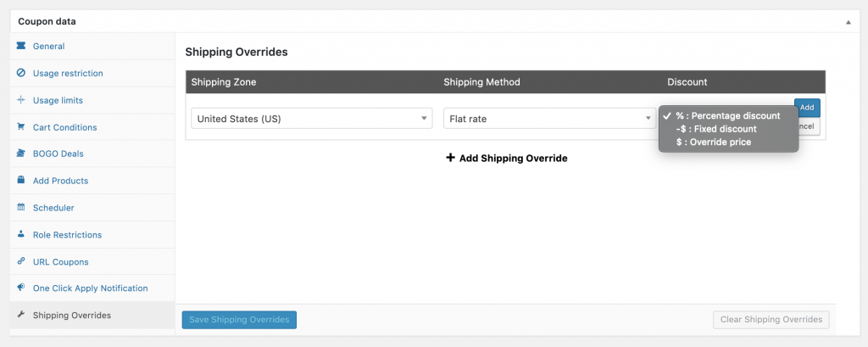
Task: Open the One Click Apply Notification tab
Action: pyautogui.click(x=90, y=288)
